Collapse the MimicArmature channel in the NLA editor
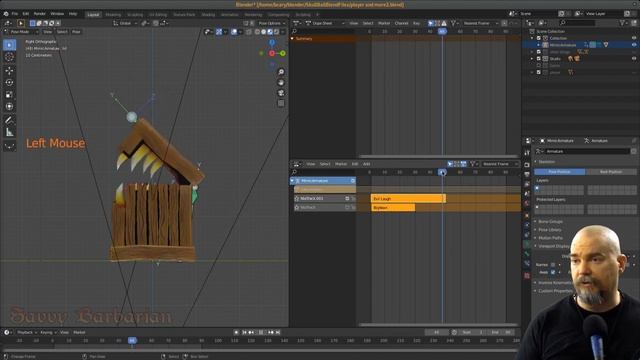The height and width of the screenshot is (360, 640). pos(292,180)
